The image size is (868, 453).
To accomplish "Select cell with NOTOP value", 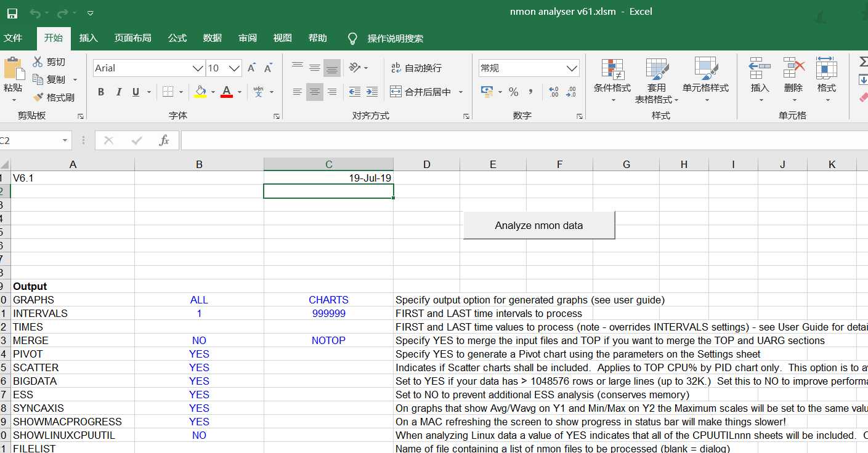I will pos(328,340).
